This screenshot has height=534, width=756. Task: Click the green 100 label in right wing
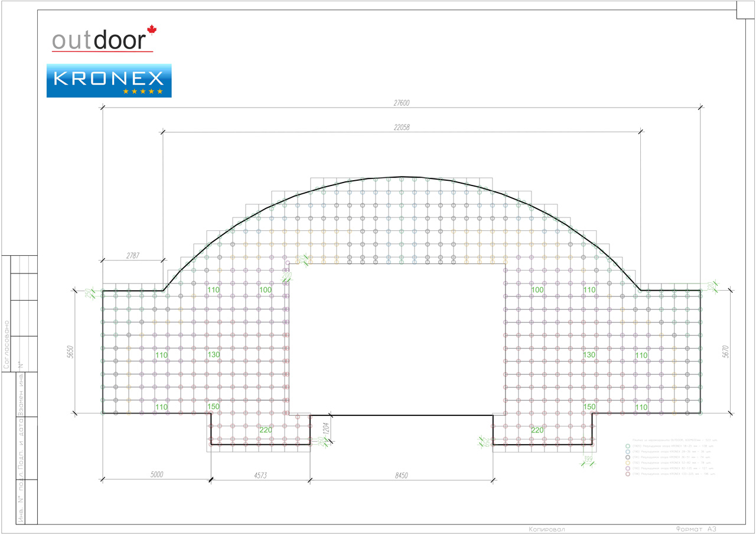pos(537,290)
